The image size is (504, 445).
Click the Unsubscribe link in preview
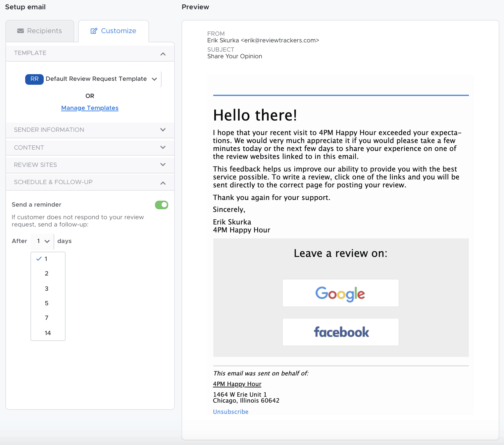click(230, 412)
